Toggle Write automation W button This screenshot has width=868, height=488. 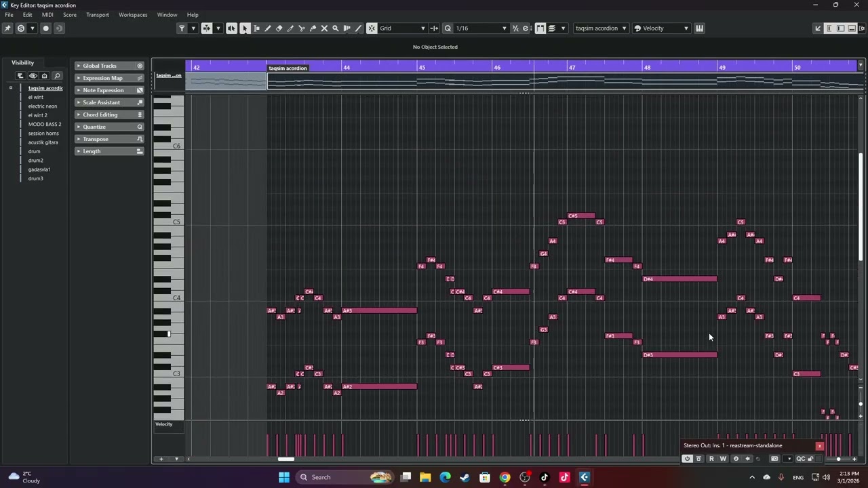pyautogui.click(x=723, y=459)
